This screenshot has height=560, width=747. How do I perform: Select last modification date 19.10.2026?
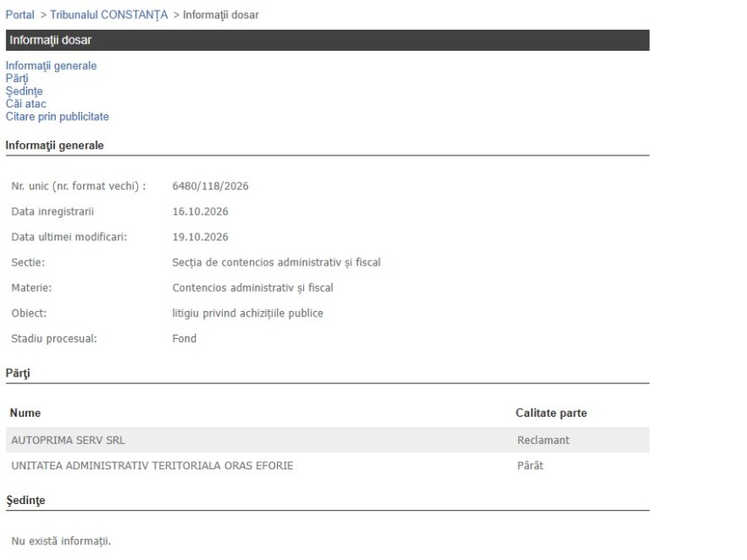click(x=200, y=237)
